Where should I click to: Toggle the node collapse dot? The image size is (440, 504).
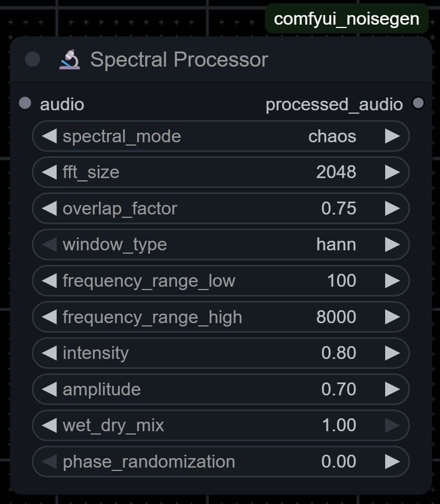pos(32,59)
